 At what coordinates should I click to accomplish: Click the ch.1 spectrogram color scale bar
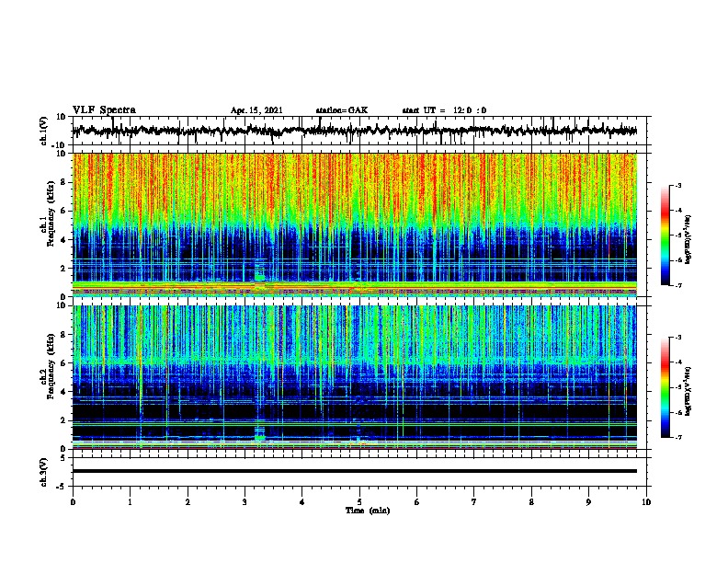tap(665, 236)
